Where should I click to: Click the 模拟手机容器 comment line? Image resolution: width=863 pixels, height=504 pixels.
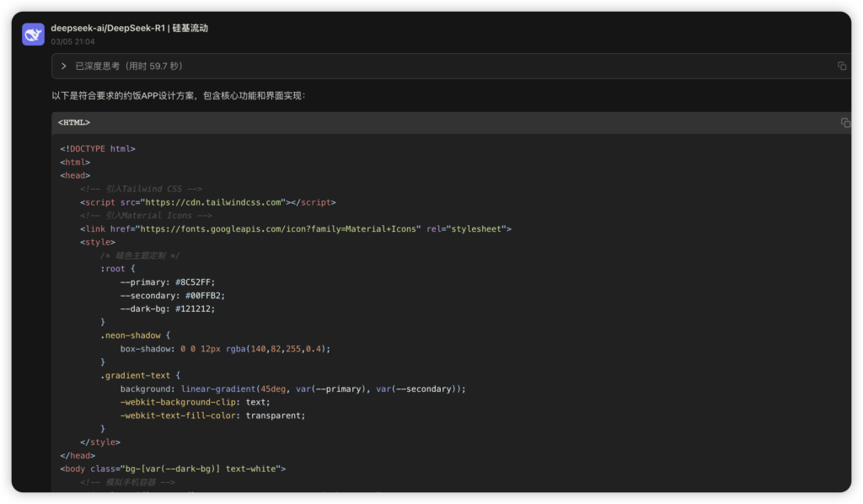tap(128, 483)
